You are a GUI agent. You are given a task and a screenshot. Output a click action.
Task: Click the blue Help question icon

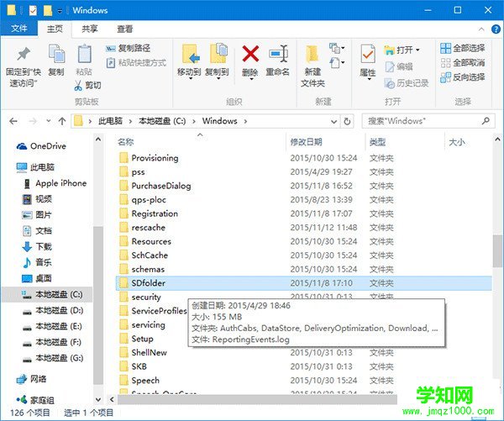496,29
